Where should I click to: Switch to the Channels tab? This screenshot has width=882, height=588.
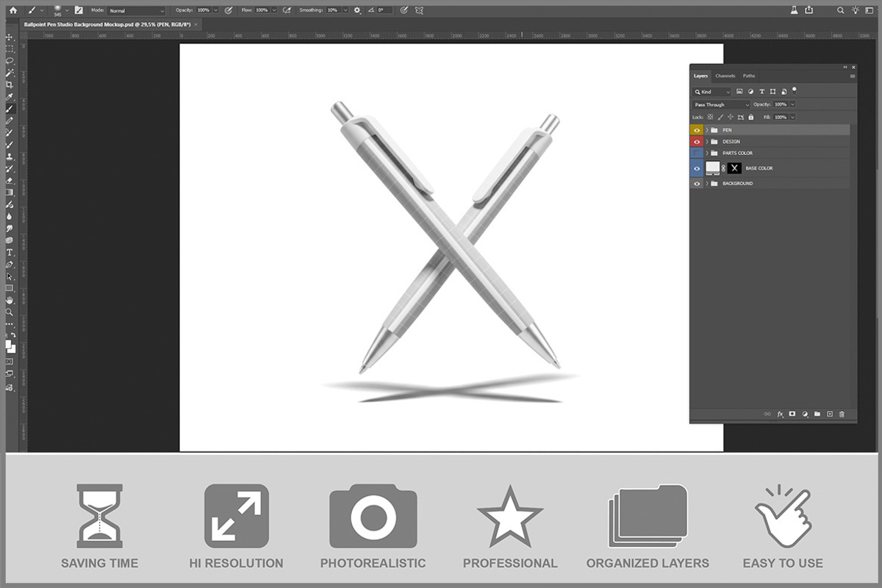click(725, 76)
